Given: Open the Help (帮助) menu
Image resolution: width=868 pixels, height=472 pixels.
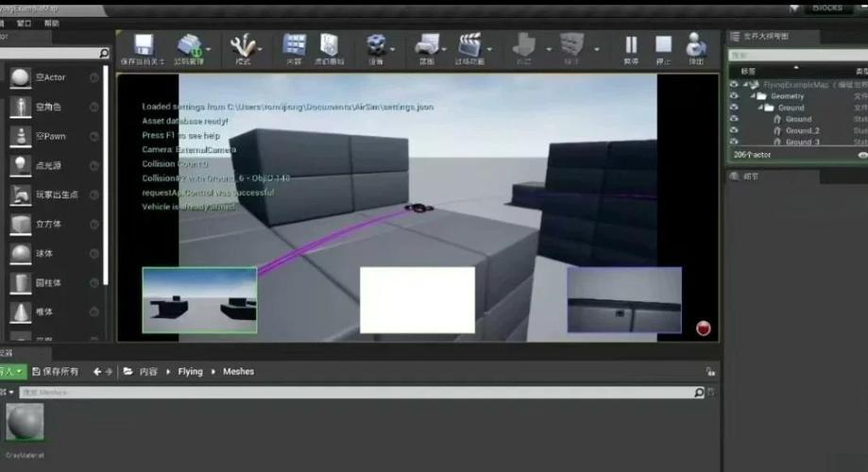Looking at the screenshot, I should tap(51, 23).
